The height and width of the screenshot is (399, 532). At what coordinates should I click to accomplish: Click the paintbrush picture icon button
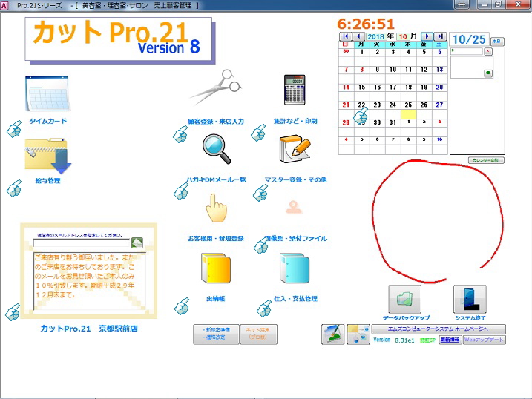click(x=332, y=334)
